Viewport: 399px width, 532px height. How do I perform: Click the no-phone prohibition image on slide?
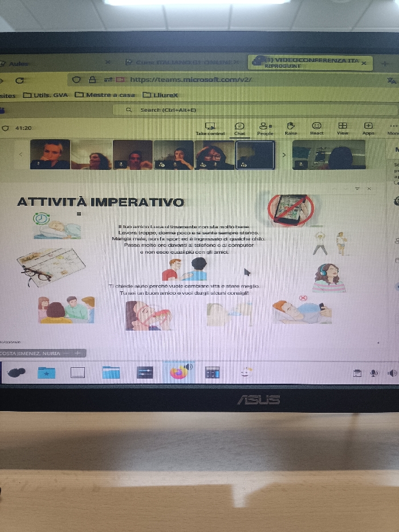pos(291,210)
